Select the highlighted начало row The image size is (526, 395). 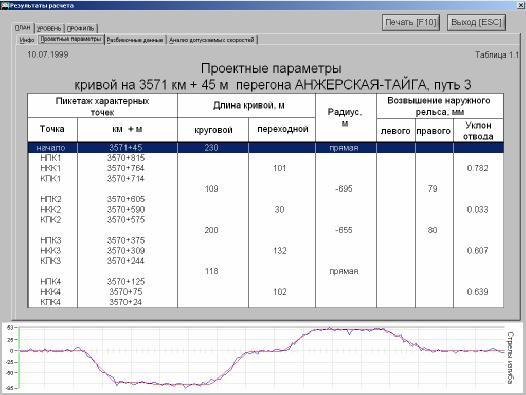pos(265,148)
